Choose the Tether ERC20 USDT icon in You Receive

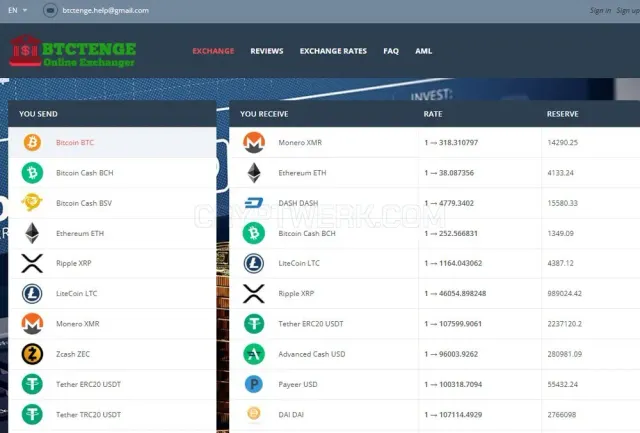[254, 324]
